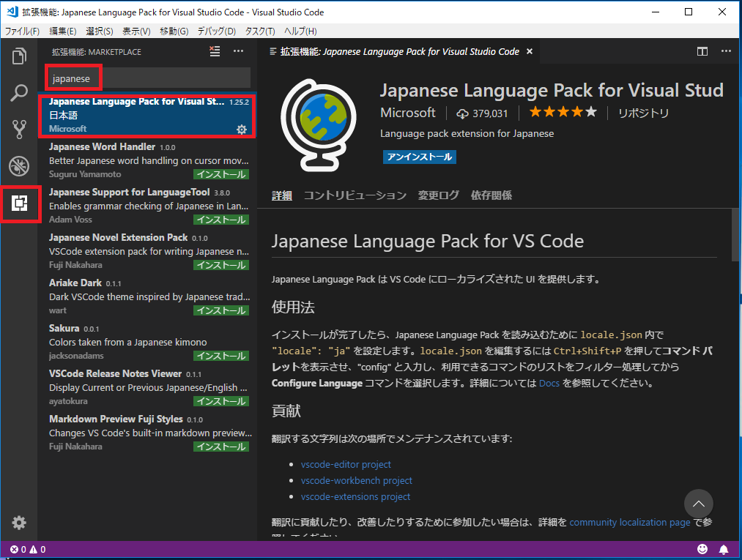Select VSCode Release Notes Viewer entry
Screen dimensions: 742x560
click(x=148, y=388)
